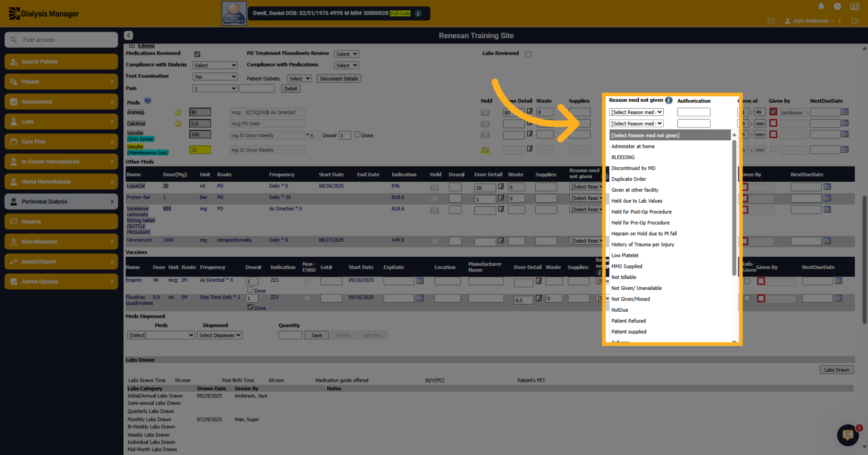
Task: Open the Pain level dropdown
Action: tap(215, 88)
